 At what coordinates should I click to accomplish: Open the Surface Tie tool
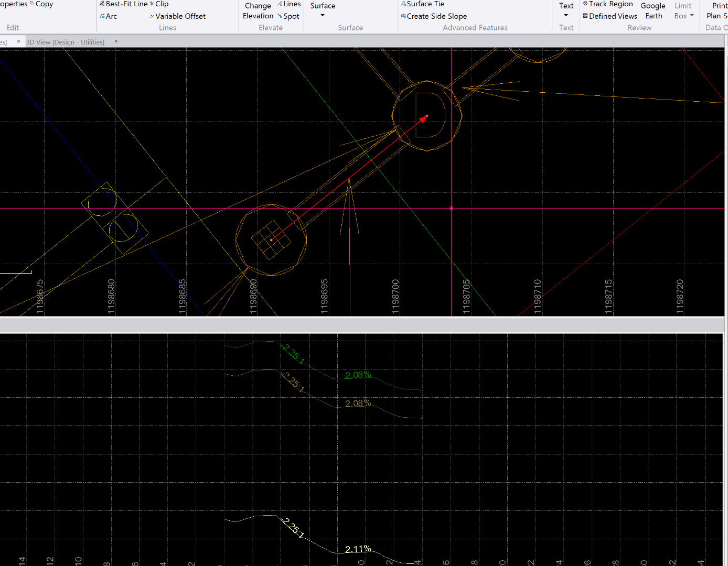(x=403, y=4)
